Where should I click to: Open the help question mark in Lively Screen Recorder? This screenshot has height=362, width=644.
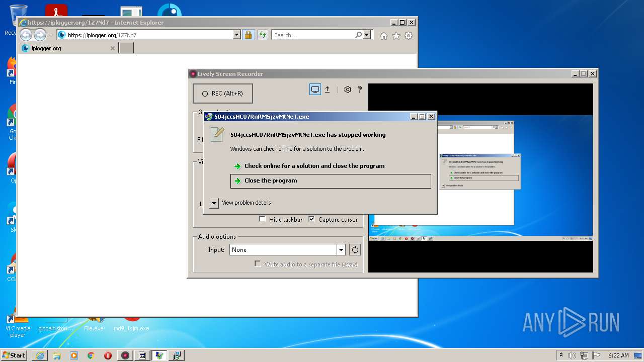click(x=359, y=89)
